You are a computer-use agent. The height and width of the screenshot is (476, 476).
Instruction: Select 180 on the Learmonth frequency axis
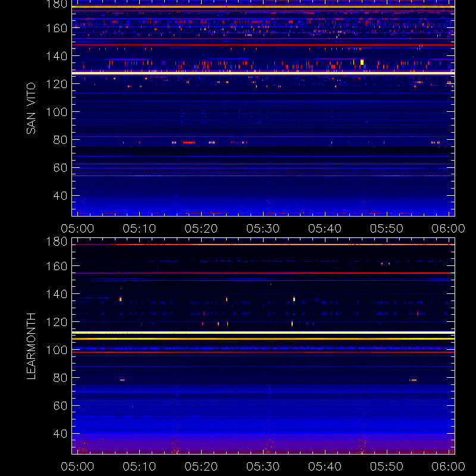pos(57,242)
